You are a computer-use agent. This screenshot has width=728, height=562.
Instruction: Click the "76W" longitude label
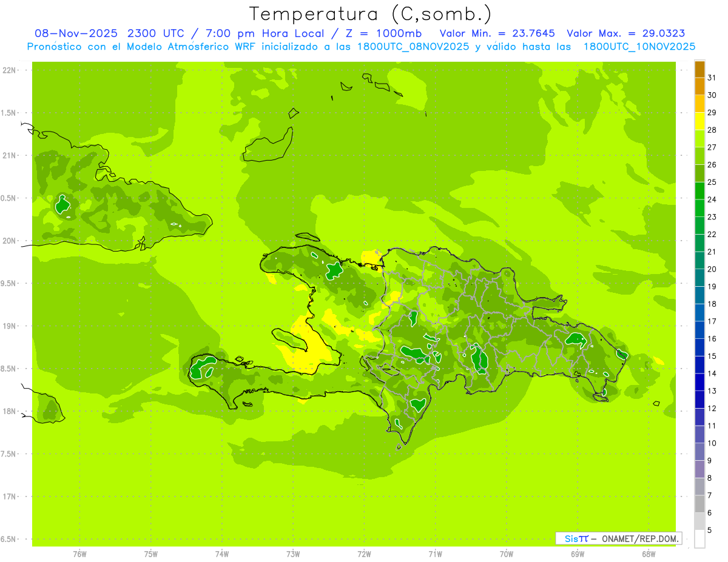click(x=79, y=554)
